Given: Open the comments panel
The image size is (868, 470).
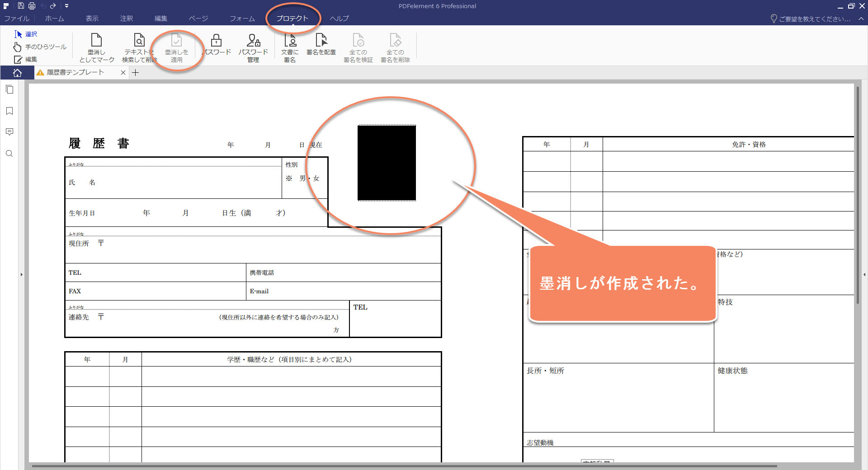Looking at the screenshot, I should point(9,132).
